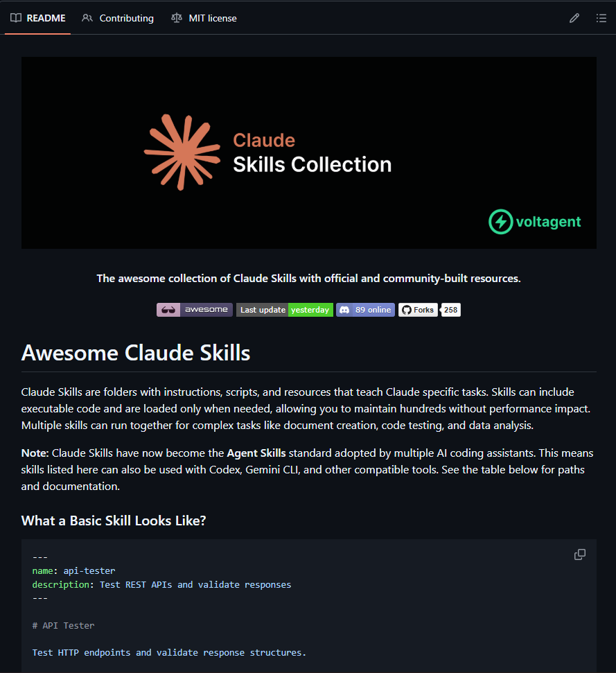Click the GitHub octocat icon on Forks badge
This screenshot has height=673, width=616.
point(407,310)
